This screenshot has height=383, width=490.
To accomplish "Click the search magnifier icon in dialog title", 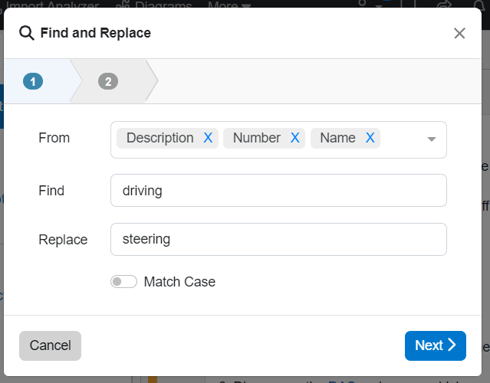I will pyautogui.click(x=26, y=33).
